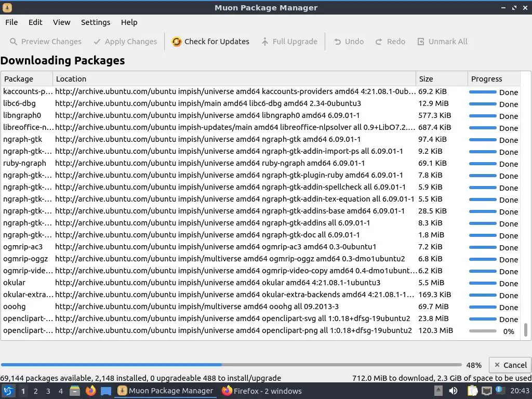The width and height of the screenshot is (532, 399).
Task: Switch to virtual desktop 3
Action: [x=48, y=391]
